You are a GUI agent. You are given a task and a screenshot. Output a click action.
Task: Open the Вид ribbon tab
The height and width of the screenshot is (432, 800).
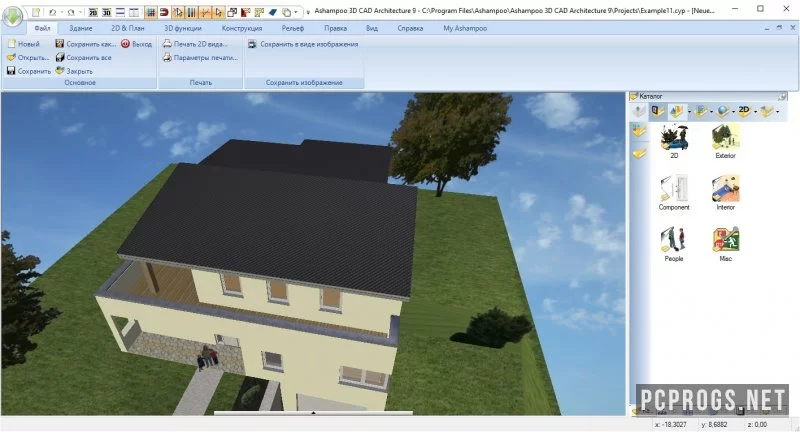[x=372, y=28]
